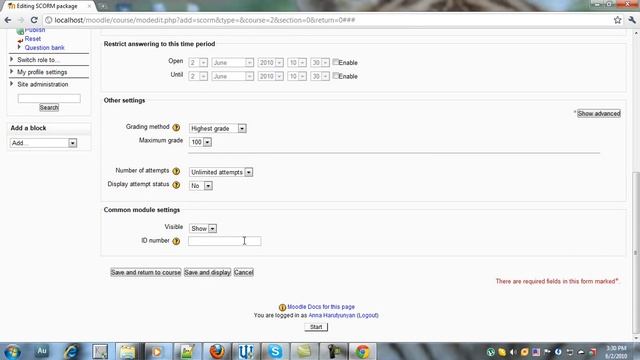This screenshot has height=360, width=640.
Task: Click volume speaker tray icon
Action: click(x=513, y=352)
